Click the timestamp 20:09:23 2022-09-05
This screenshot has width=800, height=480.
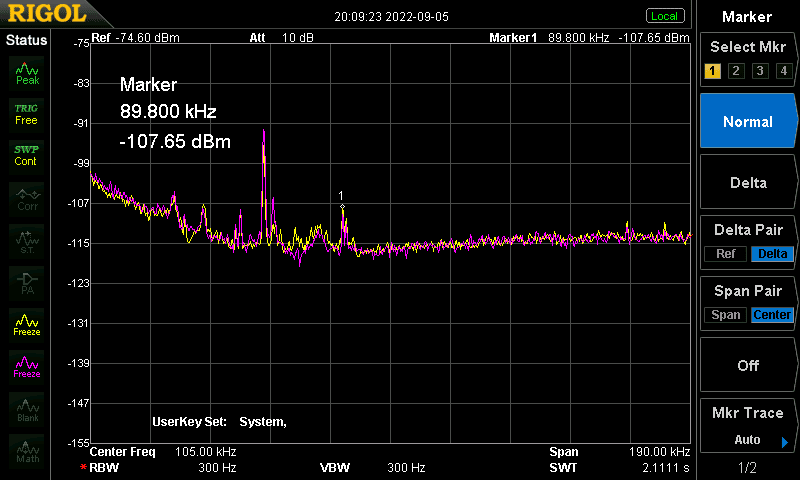click(391, 17)
